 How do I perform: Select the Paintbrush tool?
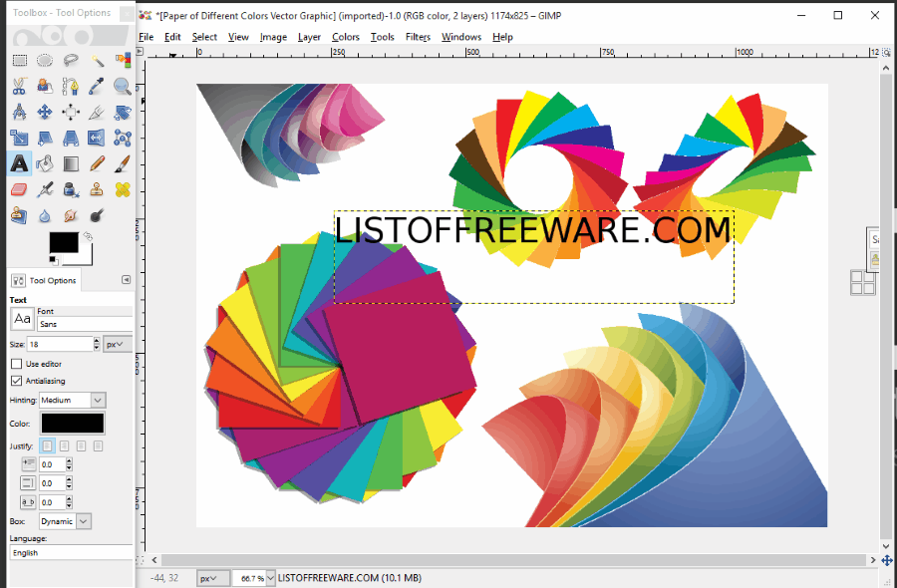coord(123,164)
